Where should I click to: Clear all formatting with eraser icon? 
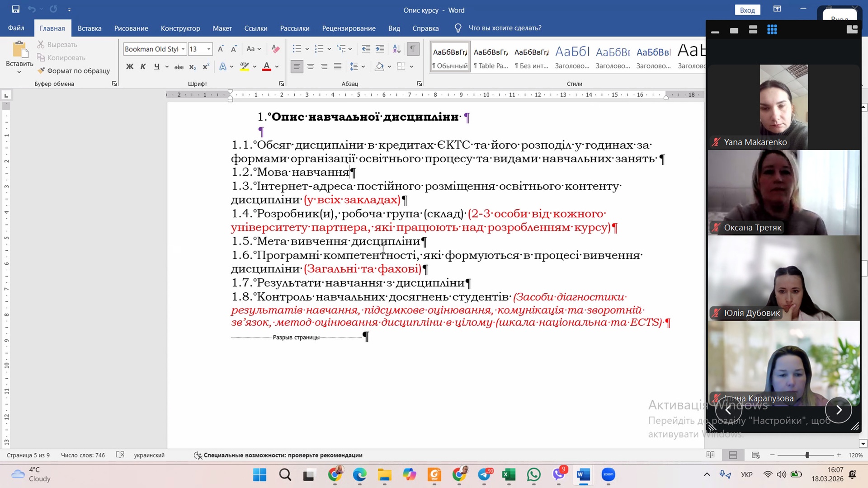(275, 49)
